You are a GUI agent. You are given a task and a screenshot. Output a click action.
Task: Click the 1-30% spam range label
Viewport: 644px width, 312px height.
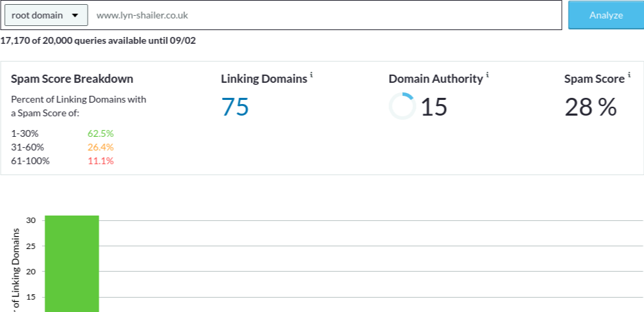(24, 133)
